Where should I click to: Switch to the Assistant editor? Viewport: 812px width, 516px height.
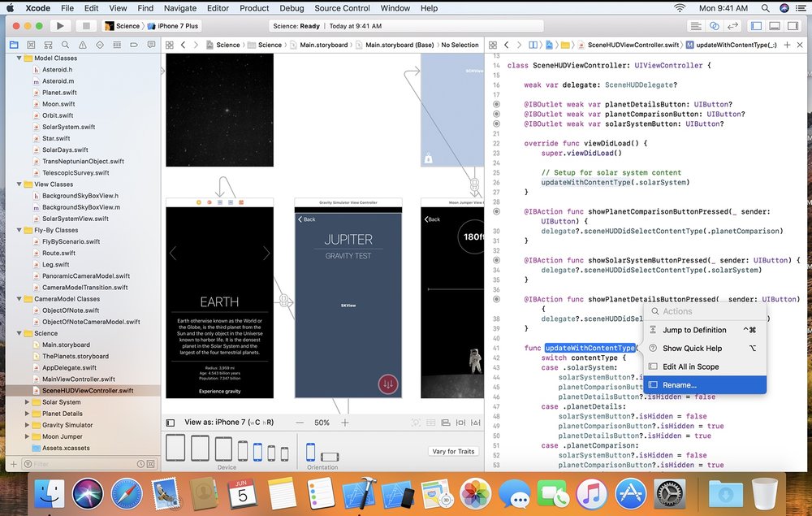coord(714,26)
